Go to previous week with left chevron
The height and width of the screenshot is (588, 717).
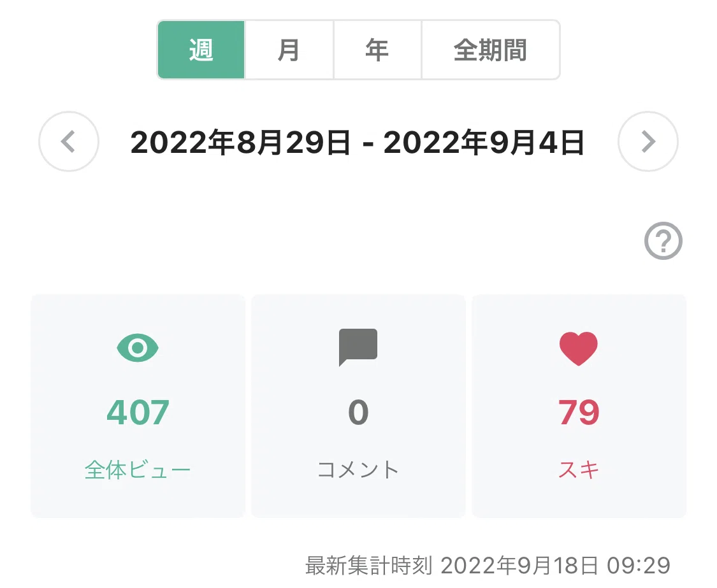click(x=69, y=141)
